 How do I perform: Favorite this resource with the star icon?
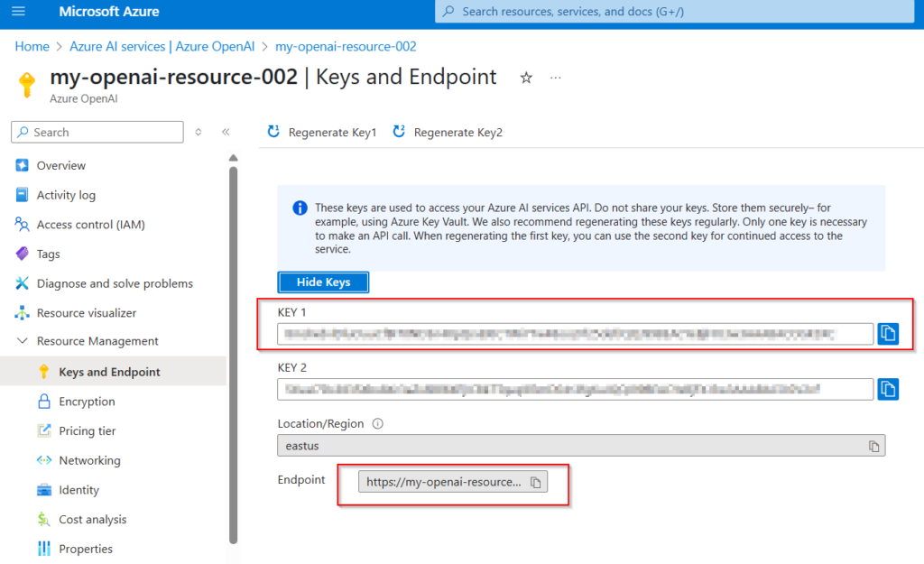[526, 78]
